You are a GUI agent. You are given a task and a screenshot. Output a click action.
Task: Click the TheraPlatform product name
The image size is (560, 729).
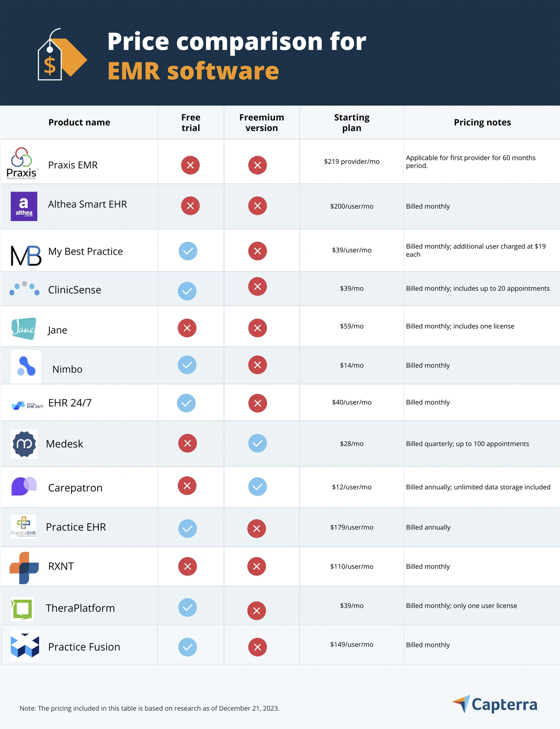[x=80, y=608]
